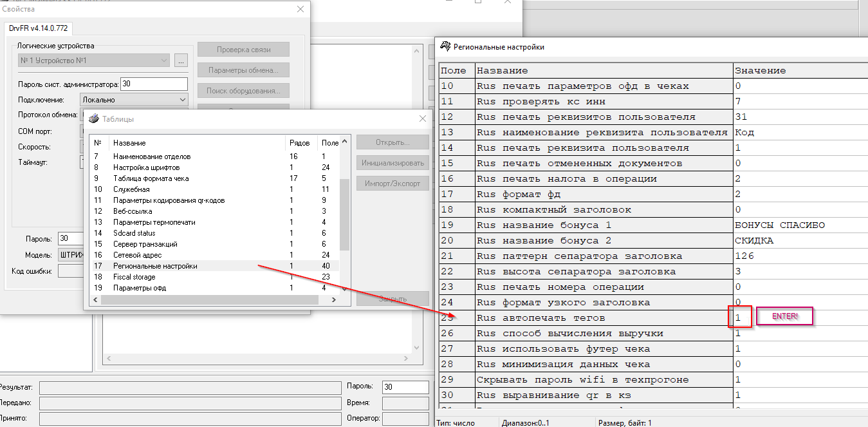
Task: Open the Подключение dropdown showing Локально
Action: pos(182,100)
